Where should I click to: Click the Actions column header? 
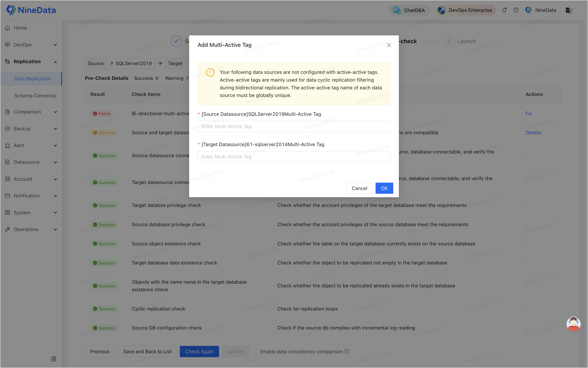534,94
